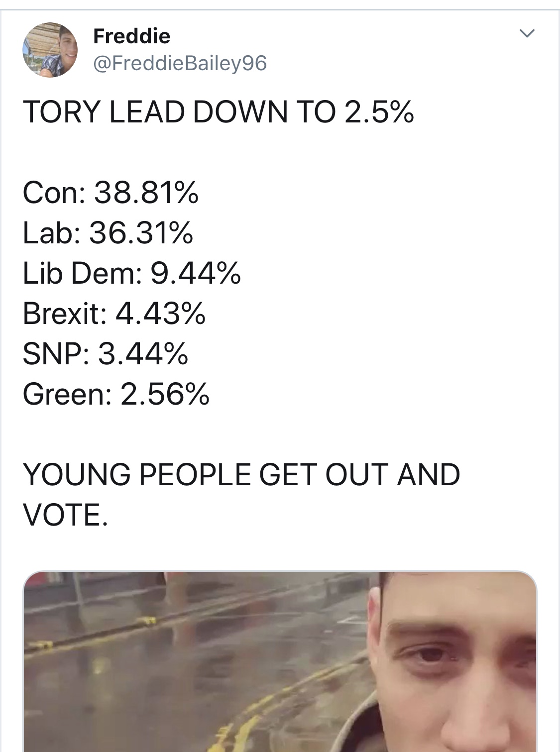560x752 pixels.
Task: Select the TORY LEAD DOWN headline text
Action: pyautogui.click(x=218, y=111)
